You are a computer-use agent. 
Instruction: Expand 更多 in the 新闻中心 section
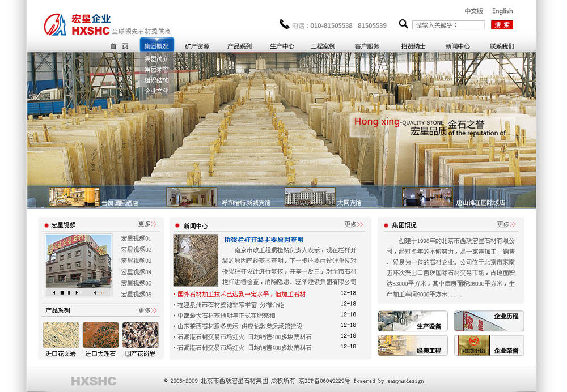[353, 225]
